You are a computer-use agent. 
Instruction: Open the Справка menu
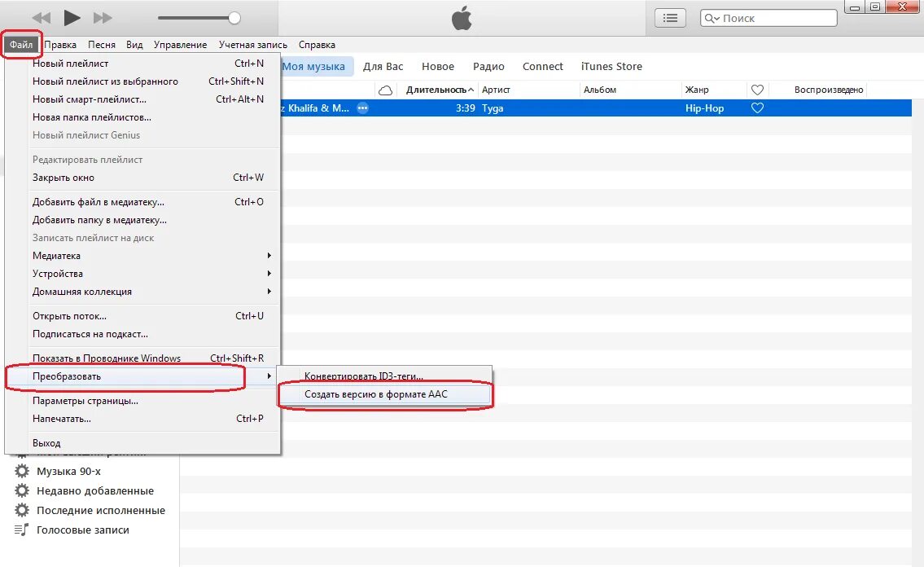tap(317, 45)
